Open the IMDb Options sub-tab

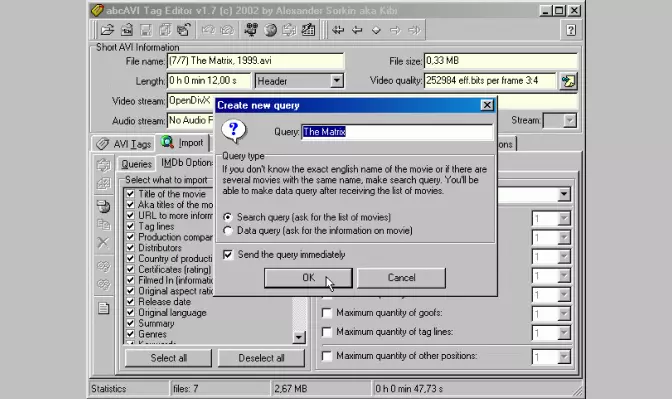[x=186, y=163]
